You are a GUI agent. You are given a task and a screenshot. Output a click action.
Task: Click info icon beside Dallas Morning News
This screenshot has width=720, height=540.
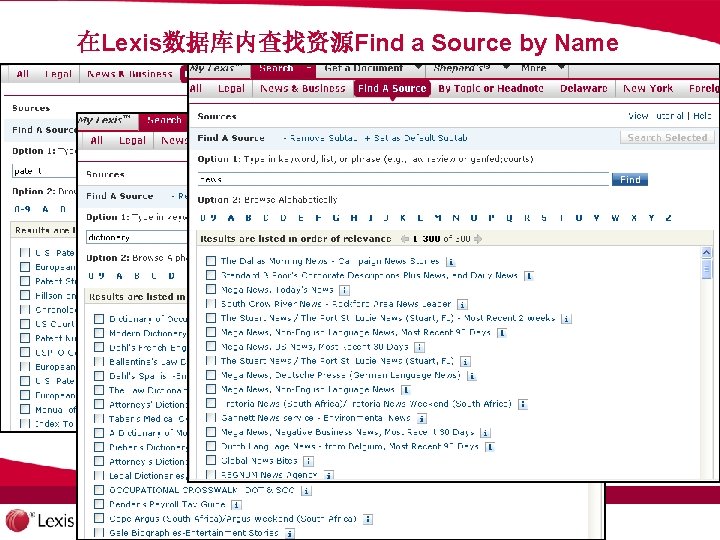tap(451, 262)
